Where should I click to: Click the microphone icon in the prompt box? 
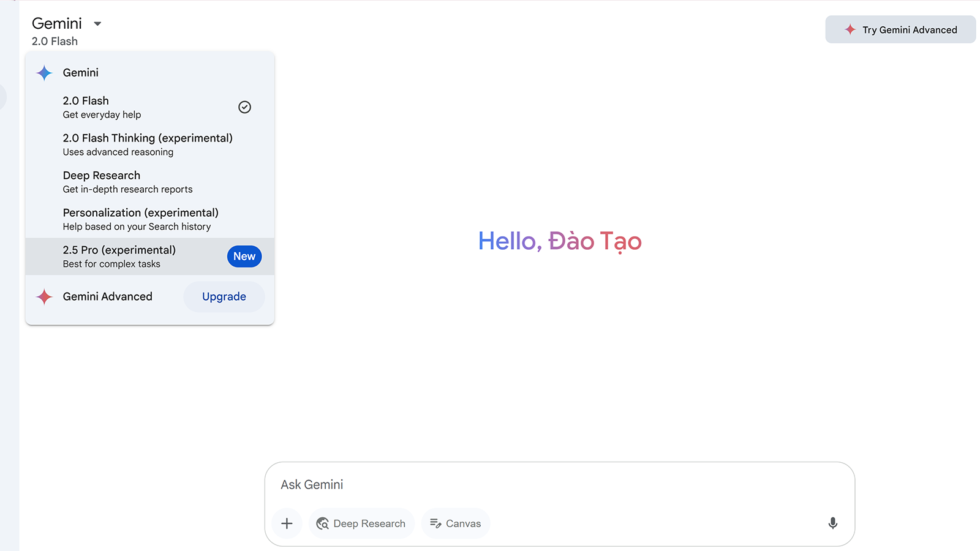click(832, 523)
